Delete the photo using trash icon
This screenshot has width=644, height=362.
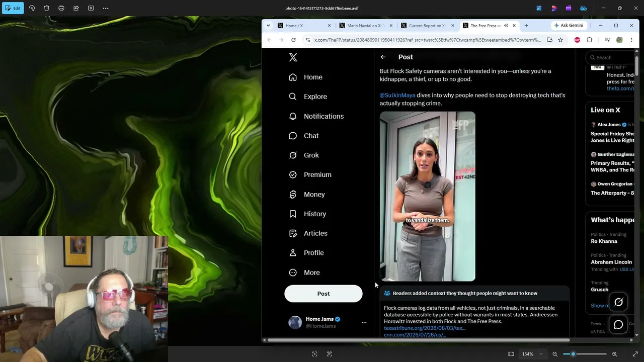[46, 8]
